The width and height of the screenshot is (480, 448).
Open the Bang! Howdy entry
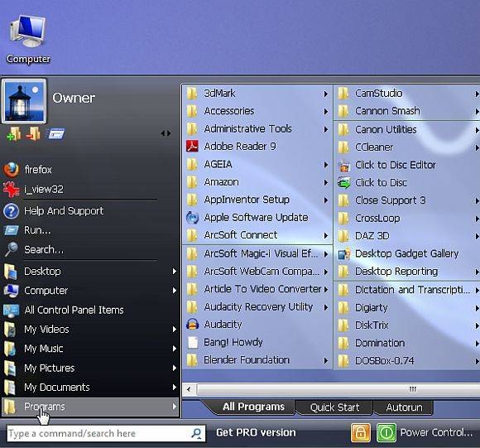(257, 342)
